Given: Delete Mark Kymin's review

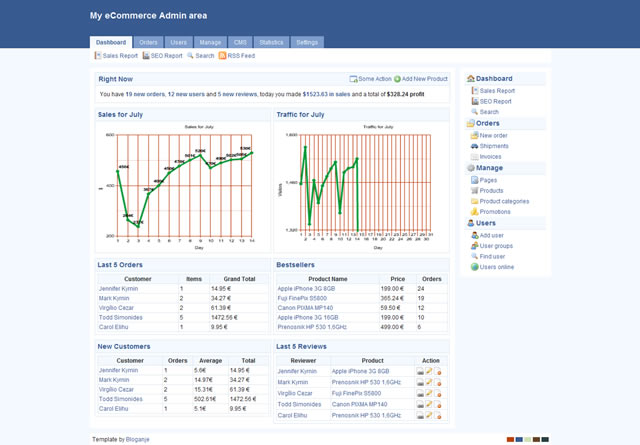Looking at the screenshot, I should pyautogui.click(x=438, y=383).
